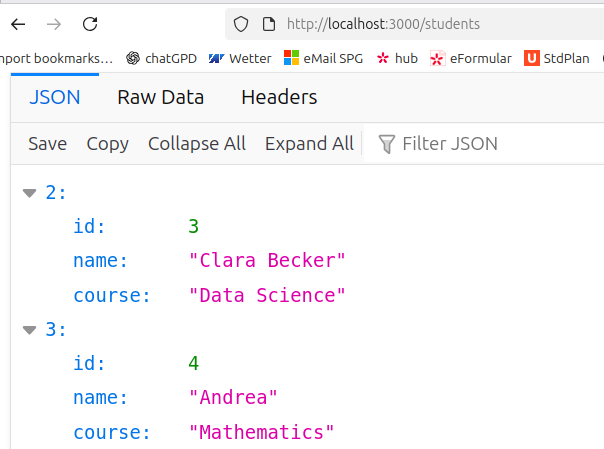
Task: Click the Save button
Action: click(47, 143)
